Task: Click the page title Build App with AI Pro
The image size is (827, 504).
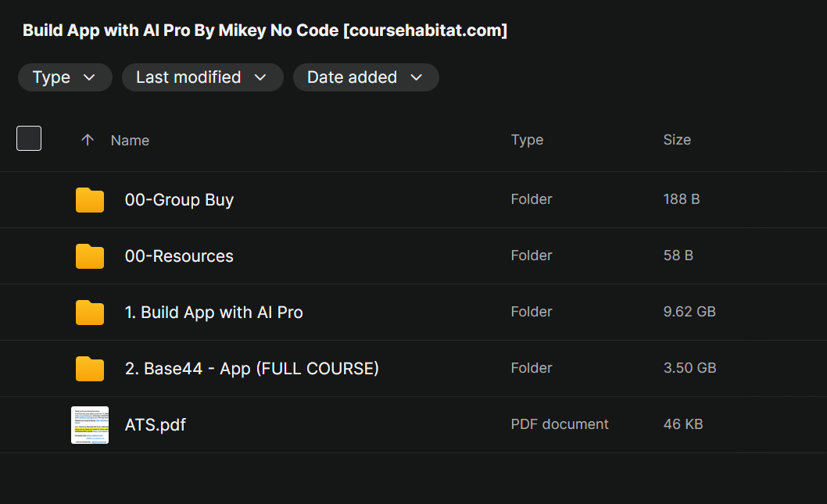Action: [x=265, y=30]
